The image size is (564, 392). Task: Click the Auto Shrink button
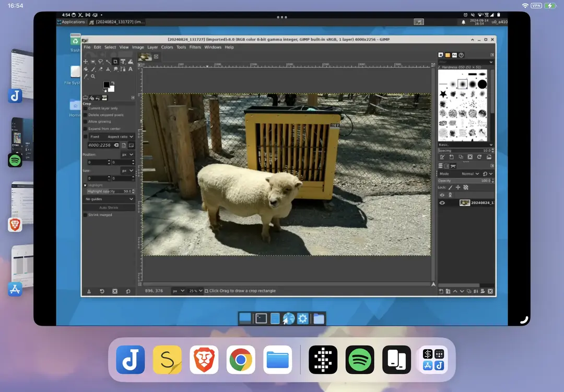pyautogui.click(x=109, y=207)
